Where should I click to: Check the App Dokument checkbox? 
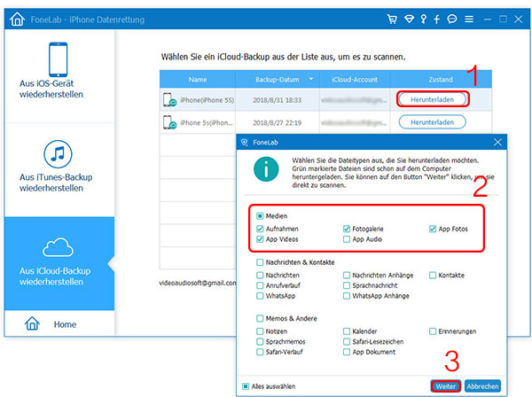pos(347,352)
